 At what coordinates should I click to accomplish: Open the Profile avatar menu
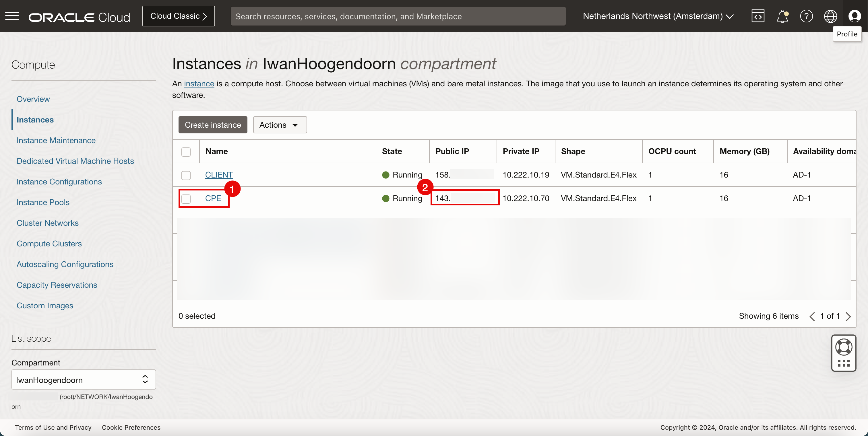coord(854,16)
